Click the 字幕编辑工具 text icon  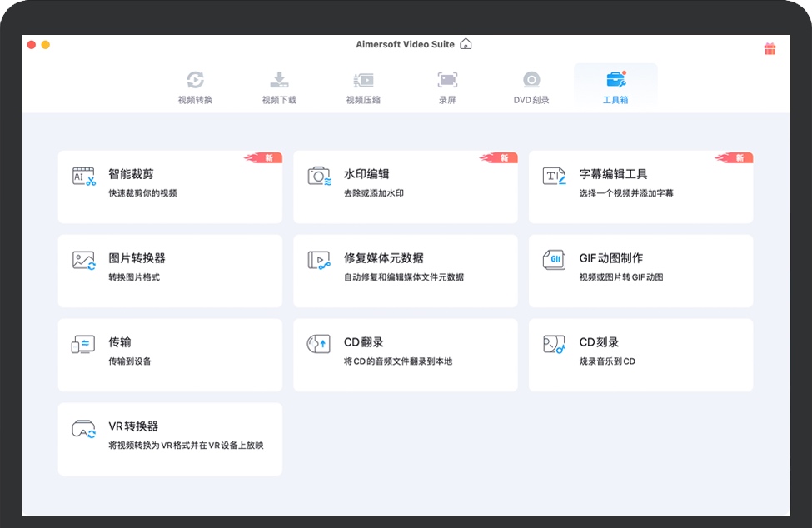554,176
